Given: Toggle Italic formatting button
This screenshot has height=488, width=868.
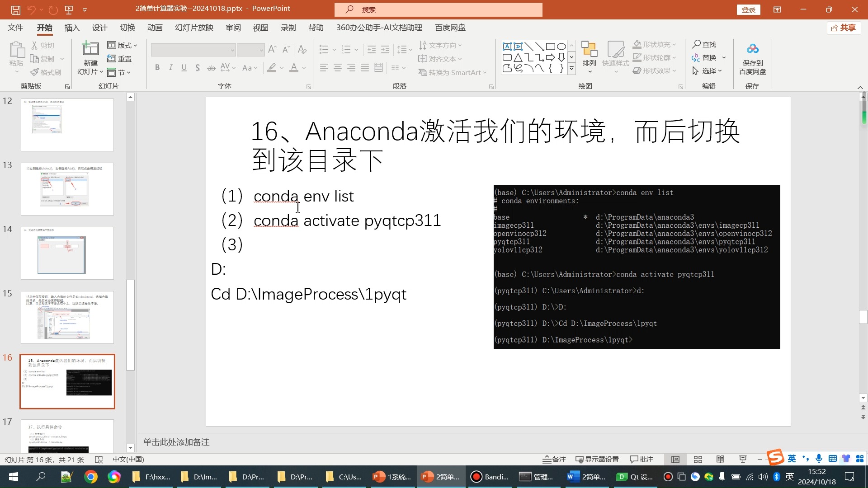Looking at the screenshot, I should pos(170,67).
